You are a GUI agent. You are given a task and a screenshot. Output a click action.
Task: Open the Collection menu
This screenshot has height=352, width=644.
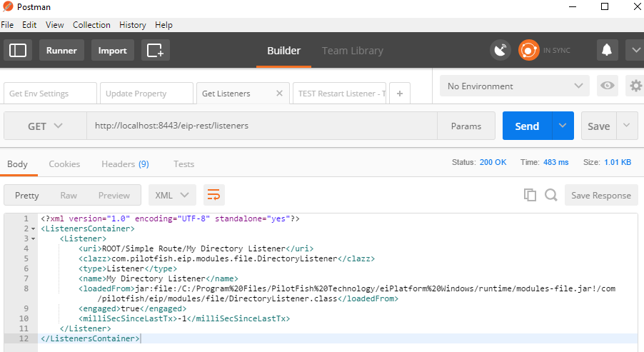[91, 25]
